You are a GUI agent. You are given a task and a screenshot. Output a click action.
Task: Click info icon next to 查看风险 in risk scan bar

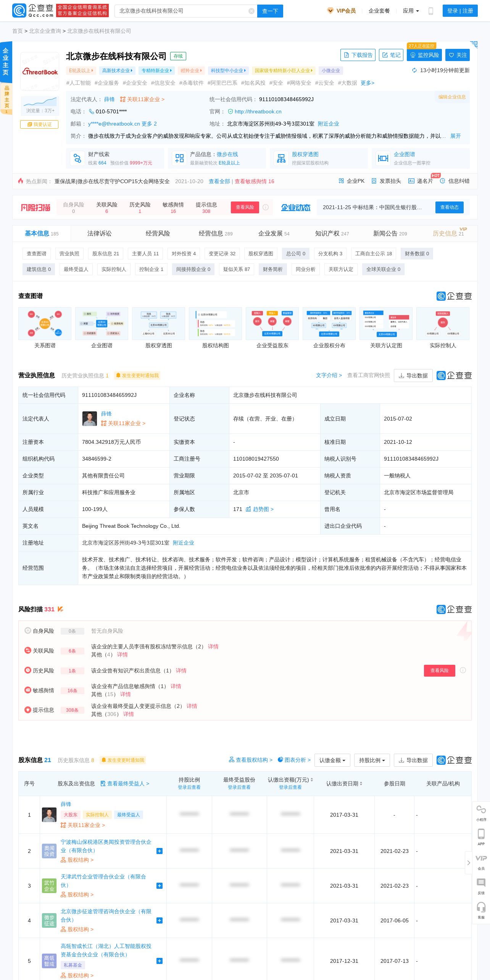266,207
